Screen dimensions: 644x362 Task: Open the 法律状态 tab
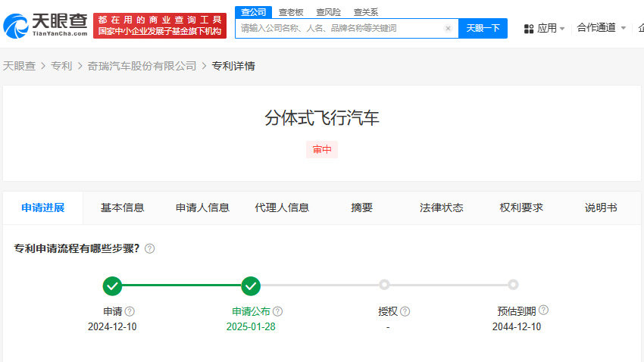(442, 208)
